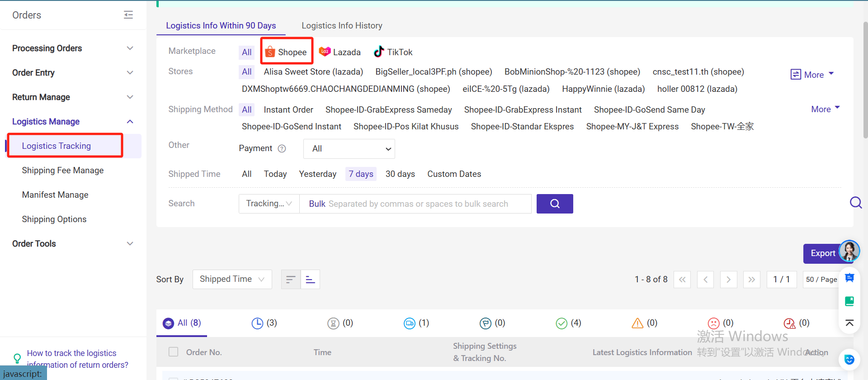Image resolution: width=868 pixels, height=380 pixels.
Task: Collapse the Orders sidebar menu icon
Action: coord(128,15)
